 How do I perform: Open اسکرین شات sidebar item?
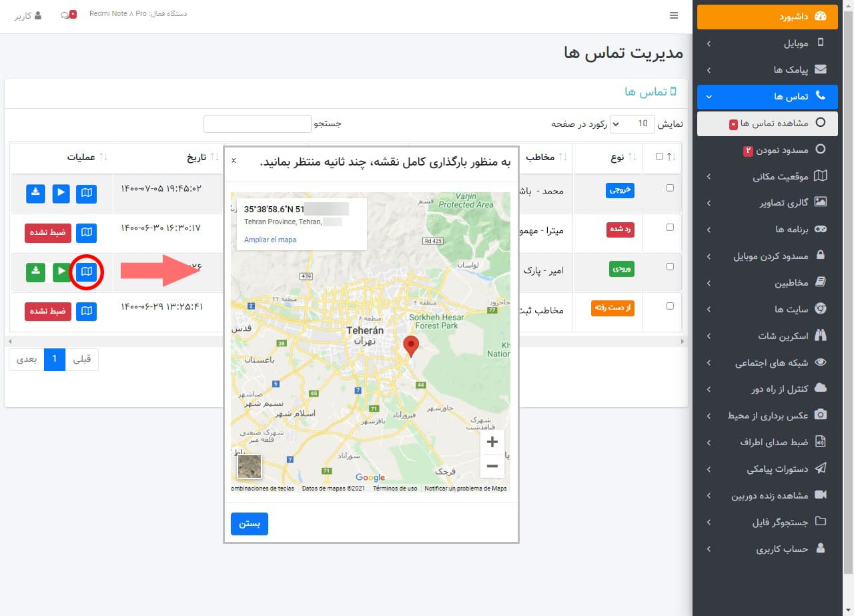pos(767,336)
